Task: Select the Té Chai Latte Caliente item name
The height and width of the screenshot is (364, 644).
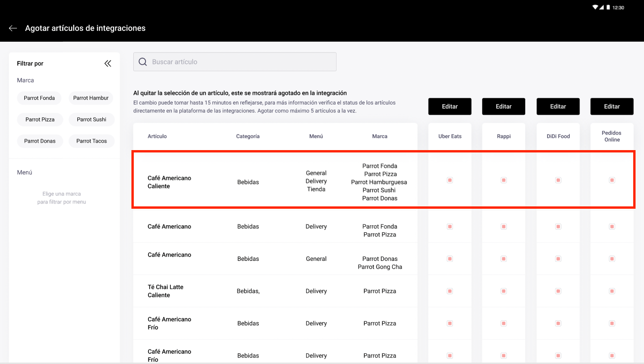Action: coord(166,291)
